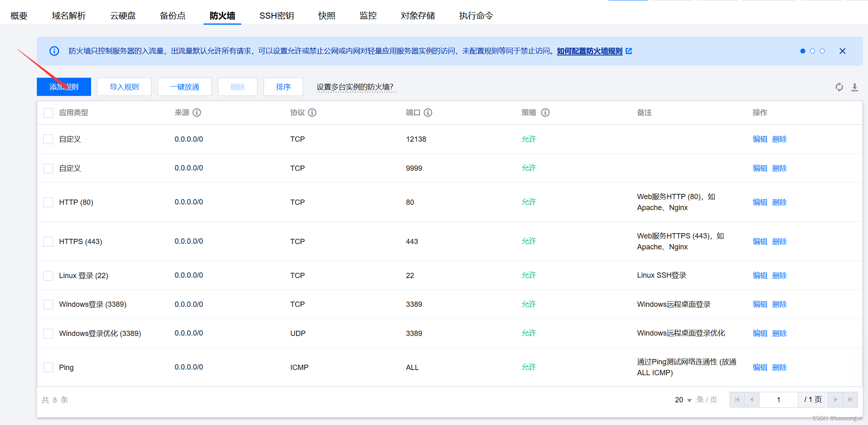Image resolution: width=868 pixels, height=425 pixels.
Task: Delete the port 12138 rule
Action: (779, 139)
